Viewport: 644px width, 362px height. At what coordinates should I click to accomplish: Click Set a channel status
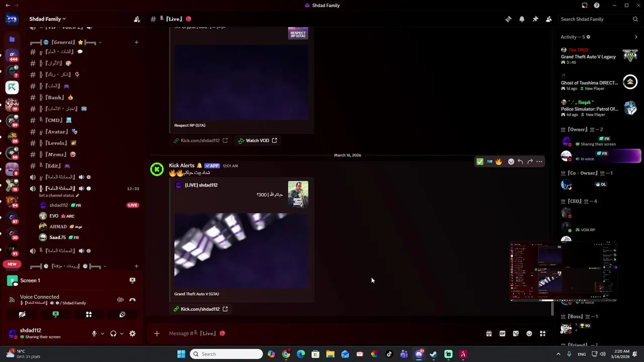pos(59,196)
